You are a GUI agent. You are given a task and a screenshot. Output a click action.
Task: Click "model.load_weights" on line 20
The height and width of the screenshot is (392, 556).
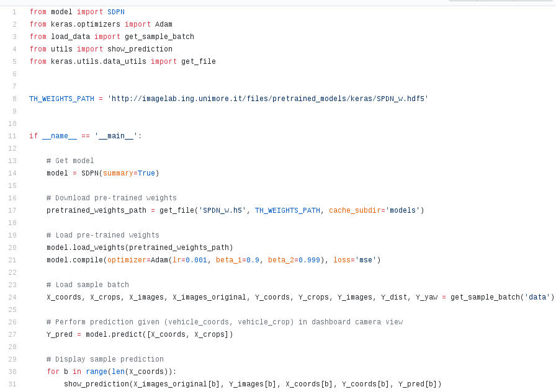coord(86,247)
